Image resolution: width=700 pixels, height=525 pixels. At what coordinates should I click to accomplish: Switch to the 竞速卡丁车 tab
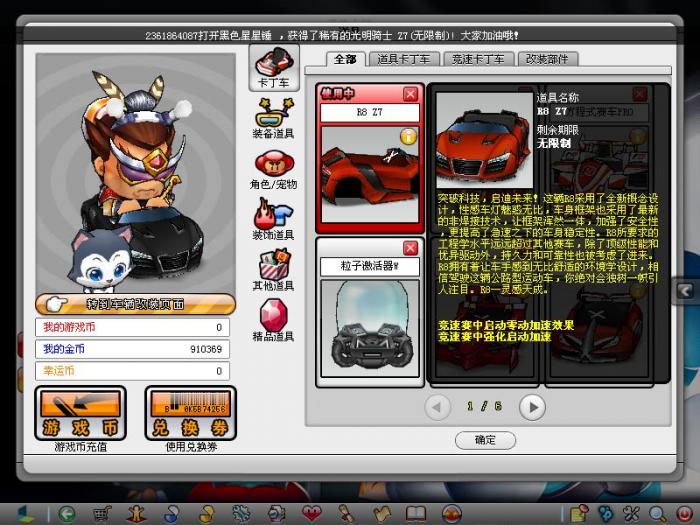tap(478, 59)
